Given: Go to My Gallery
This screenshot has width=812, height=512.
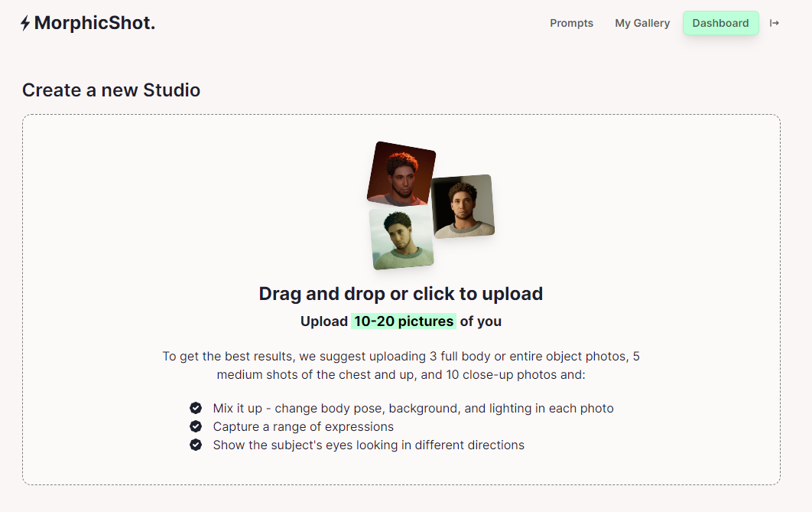Looking at the screenshot, I should click(x=642, y=23).
